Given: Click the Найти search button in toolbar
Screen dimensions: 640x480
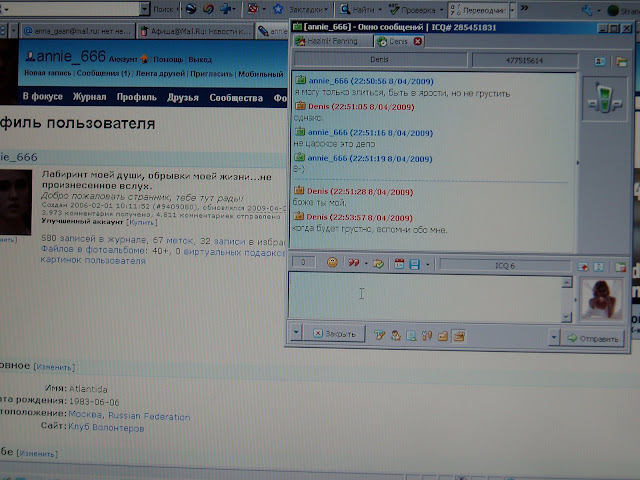Looking at the screenshot, I should 358,9.
